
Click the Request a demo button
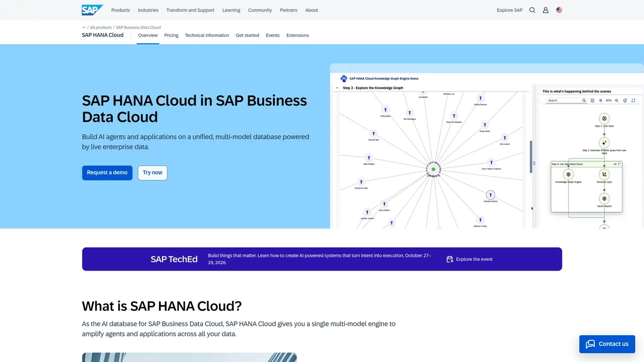[107, 173]
